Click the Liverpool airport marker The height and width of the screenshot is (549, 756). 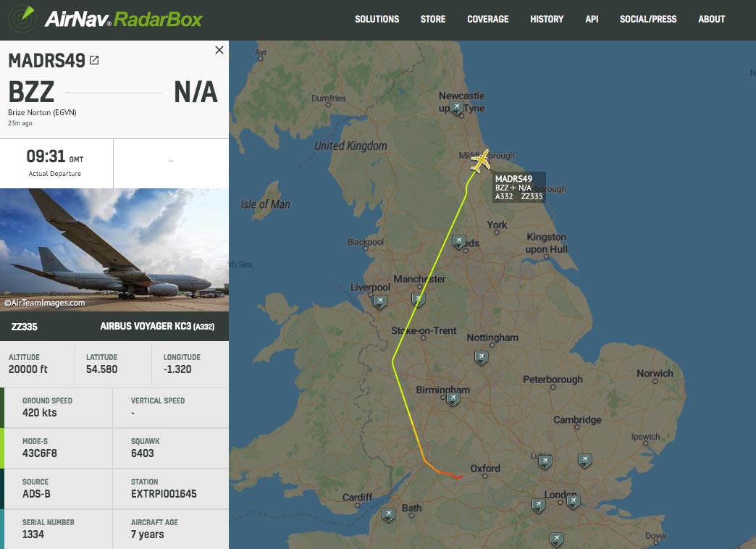pyautogui.click(x=380, y=302)
